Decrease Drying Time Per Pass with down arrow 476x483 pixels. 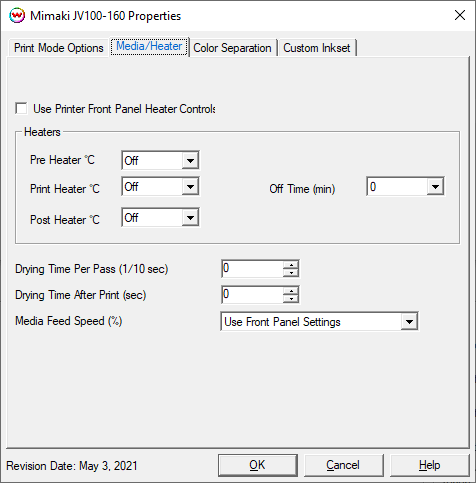click(x=291, y=273)
